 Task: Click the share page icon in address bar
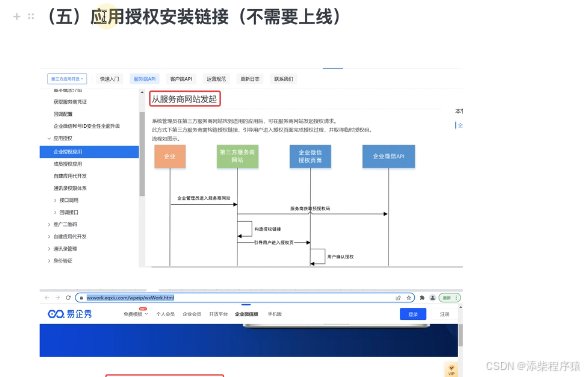[x=398, y=298]
